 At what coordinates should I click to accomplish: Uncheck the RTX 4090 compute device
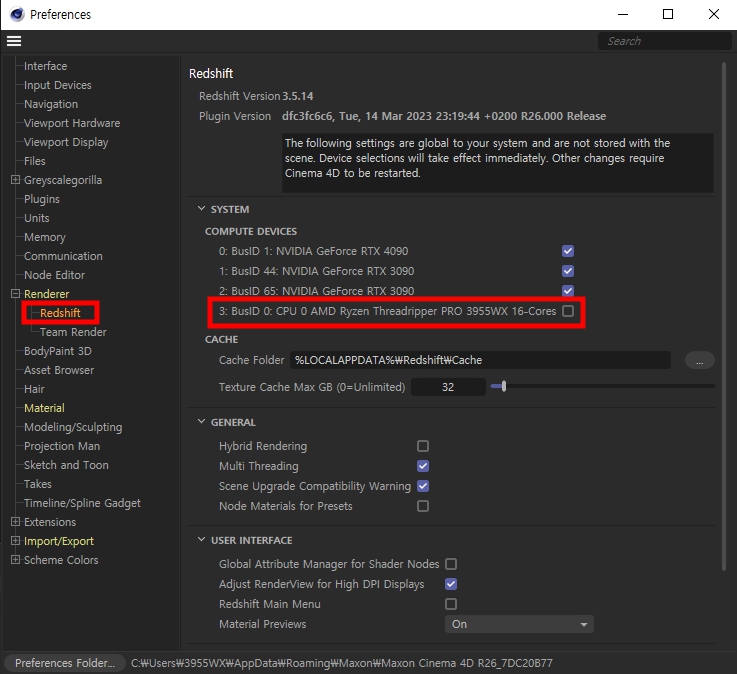pyautogui.click(x=568, y=251)
